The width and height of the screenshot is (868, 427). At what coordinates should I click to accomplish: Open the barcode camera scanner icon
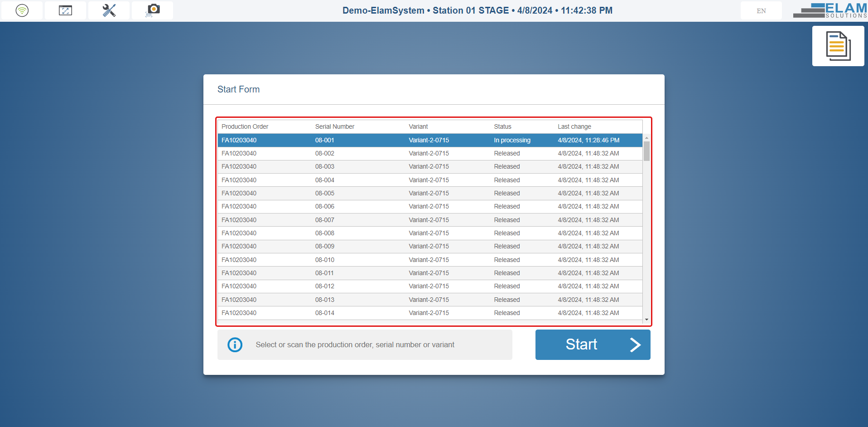coord(152,10)
